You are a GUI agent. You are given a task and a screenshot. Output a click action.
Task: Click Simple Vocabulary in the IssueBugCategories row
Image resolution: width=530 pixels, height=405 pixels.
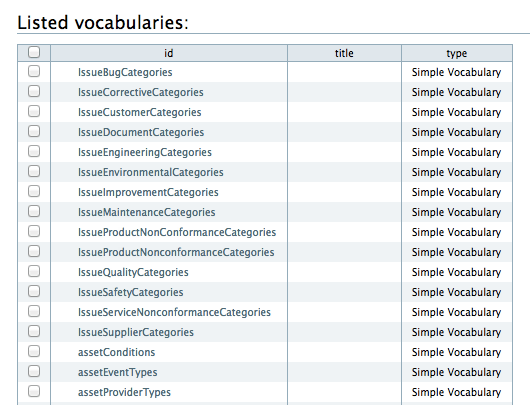(456, 72)
